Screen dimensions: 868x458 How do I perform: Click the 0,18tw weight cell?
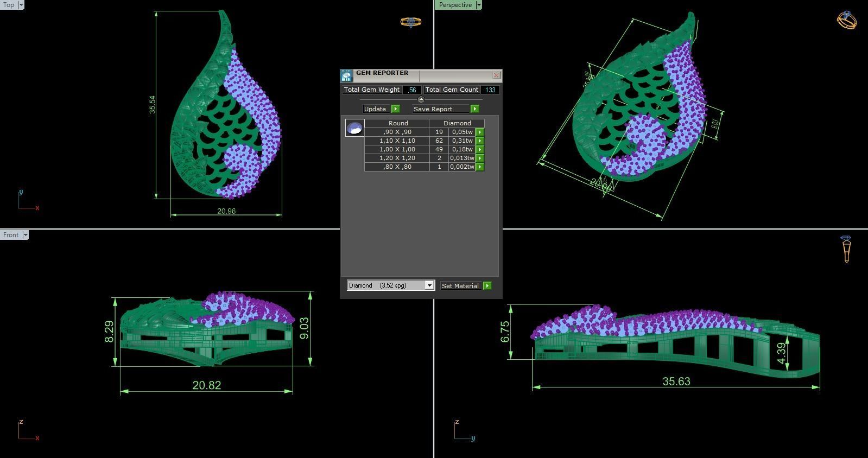pos(462,149)
